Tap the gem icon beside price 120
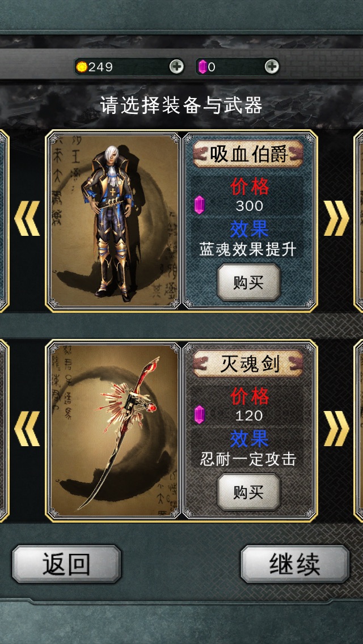 [200, 414]
